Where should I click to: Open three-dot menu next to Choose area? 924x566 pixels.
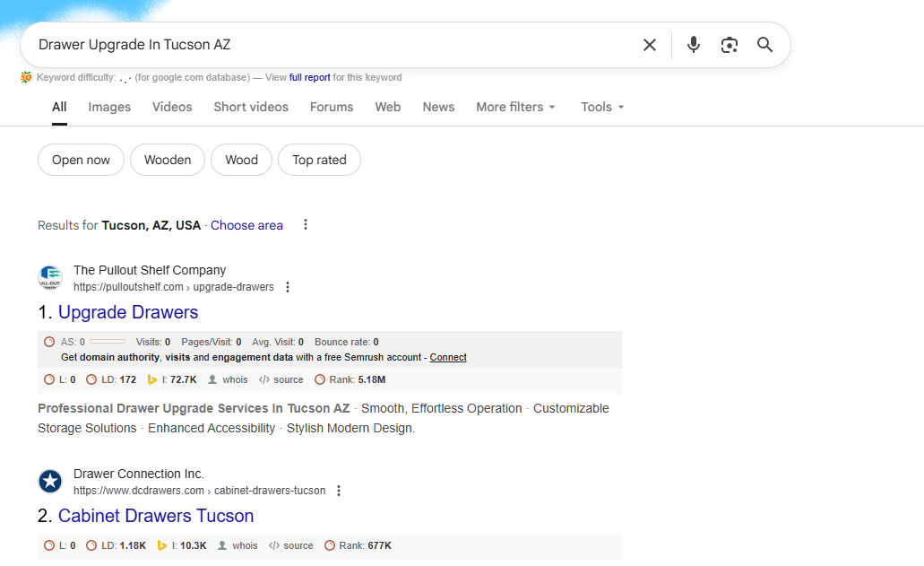point(306,225)
